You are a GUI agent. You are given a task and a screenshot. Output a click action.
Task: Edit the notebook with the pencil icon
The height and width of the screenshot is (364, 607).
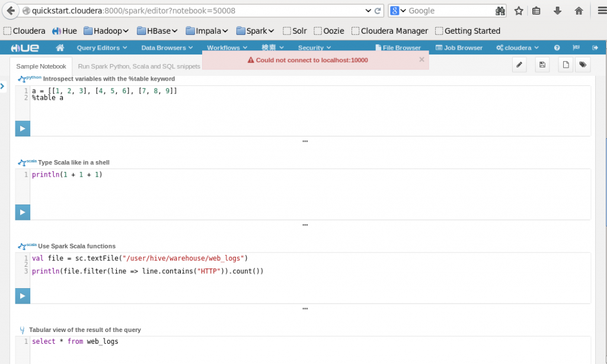[x=519, y=65]
